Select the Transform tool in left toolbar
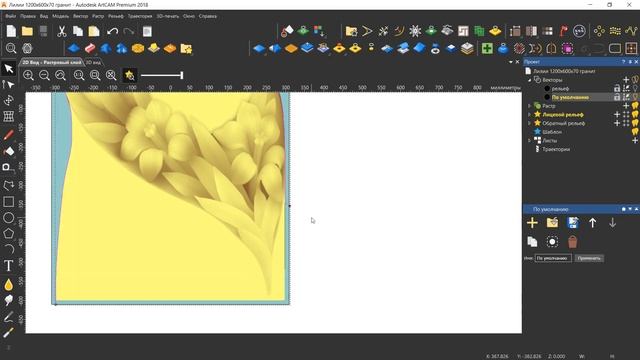This screenshot has width=640, height=360. pyautogui.click(x=9, y=100)
